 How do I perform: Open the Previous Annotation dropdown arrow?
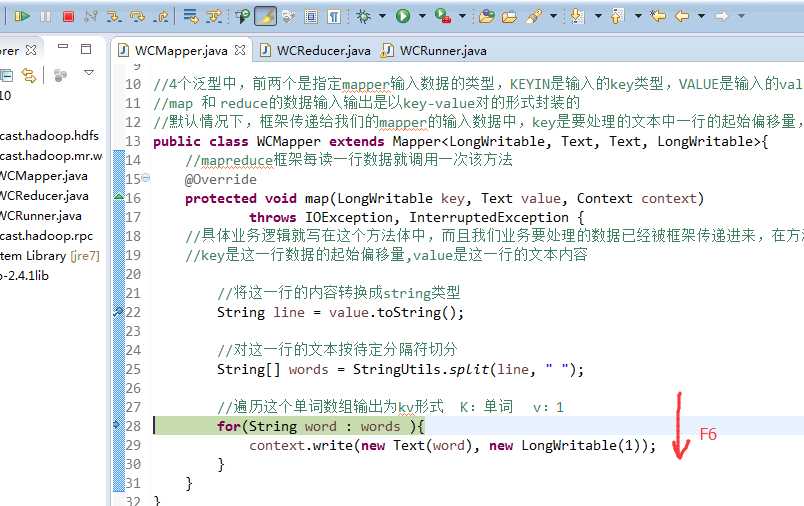pyautogui.click(x=638, y=16)
